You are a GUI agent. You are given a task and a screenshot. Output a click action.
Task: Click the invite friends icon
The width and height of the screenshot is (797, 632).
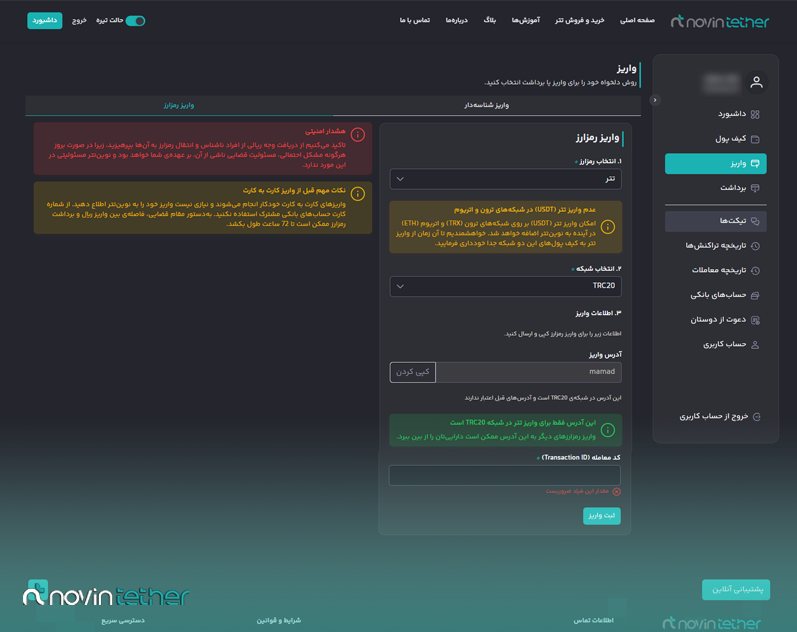(x=755, y=320)
